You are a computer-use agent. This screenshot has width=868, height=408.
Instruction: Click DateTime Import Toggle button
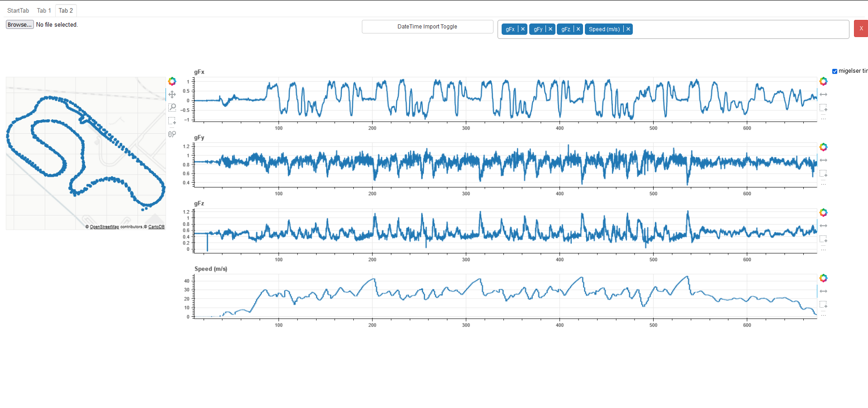click(x=427, y=27)
